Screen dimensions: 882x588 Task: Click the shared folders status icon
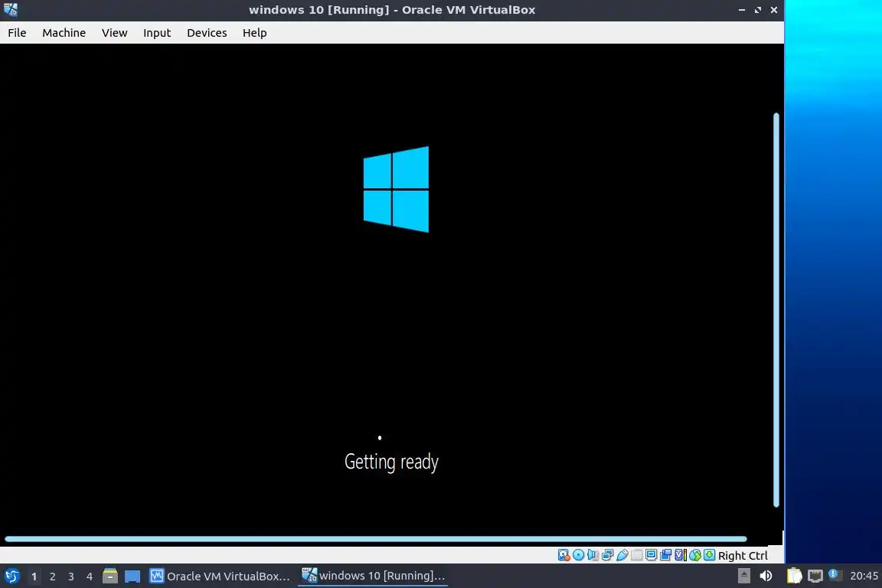(x=636, y=555)
